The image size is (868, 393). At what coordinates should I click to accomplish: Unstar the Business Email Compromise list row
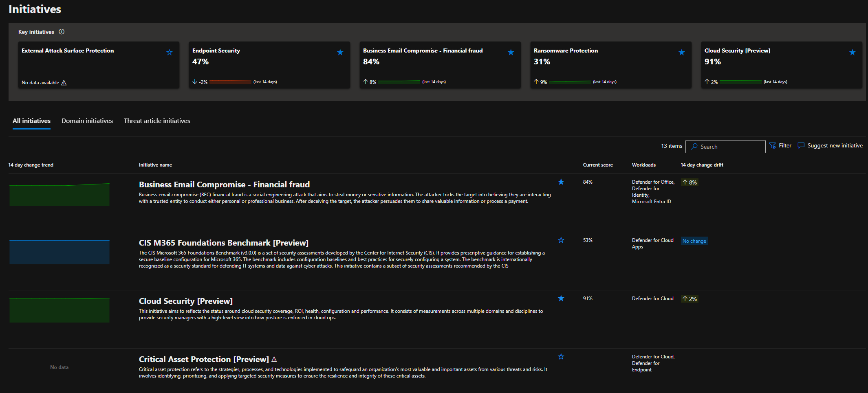(561, 182)
